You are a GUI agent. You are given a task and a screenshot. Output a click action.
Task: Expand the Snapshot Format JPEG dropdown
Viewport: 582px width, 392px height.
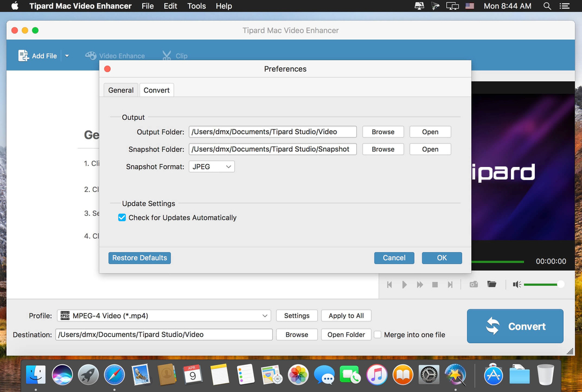click(211, 167)
